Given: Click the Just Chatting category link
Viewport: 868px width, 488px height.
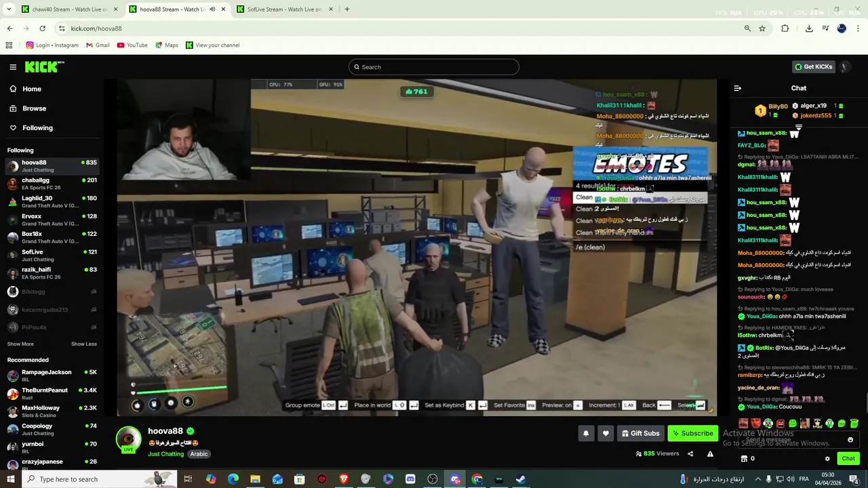Looking at the screenshot, I should click(165, 454).
